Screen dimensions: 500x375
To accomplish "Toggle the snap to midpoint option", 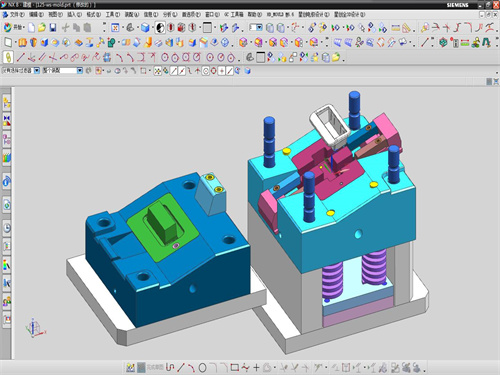I will (x=182, y=71).
